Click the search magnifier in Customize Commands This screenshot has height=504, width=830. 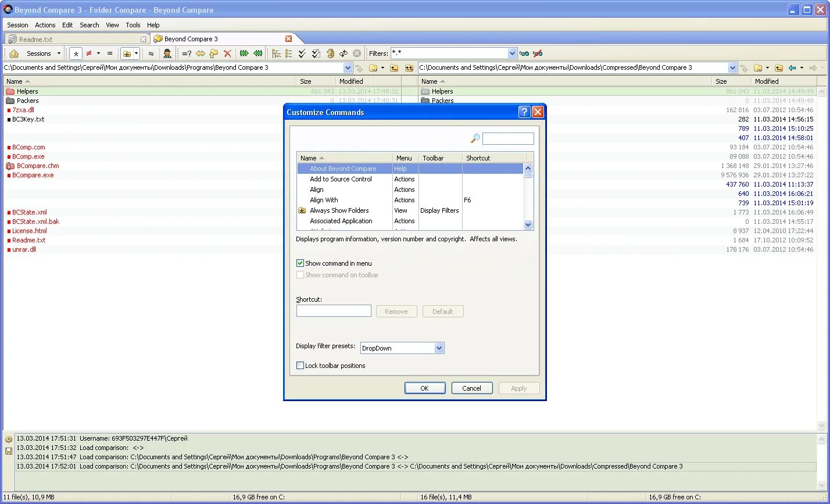pos(475,138)
